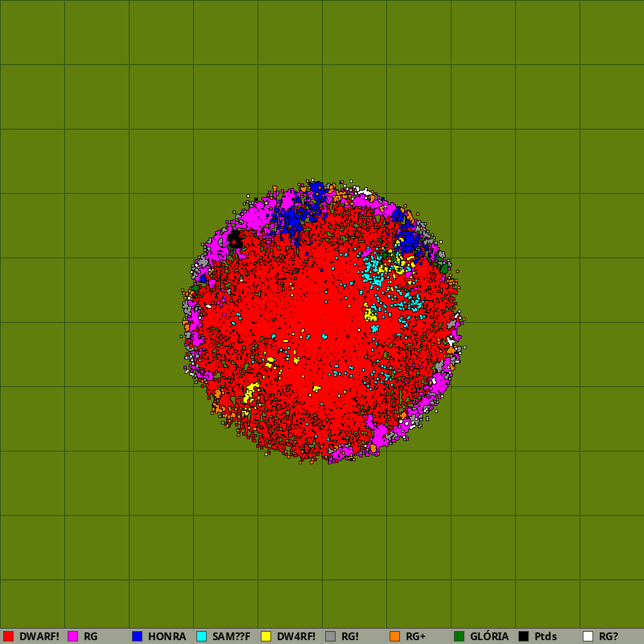The height and width of the screenshot is (644, 644).
Task: Pick the gray RG! legend swatch
Action: 330,636
